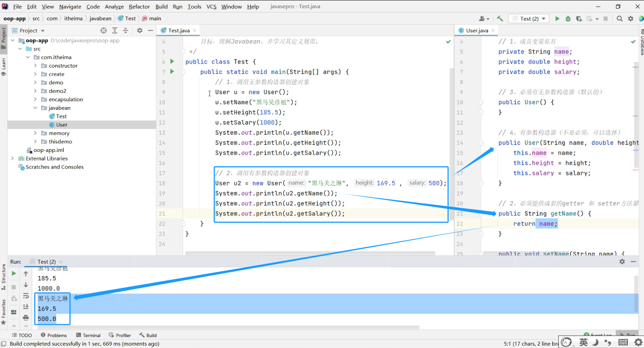
Task: Collapse the oop-app root node
Action: click(x=13, y=40)
